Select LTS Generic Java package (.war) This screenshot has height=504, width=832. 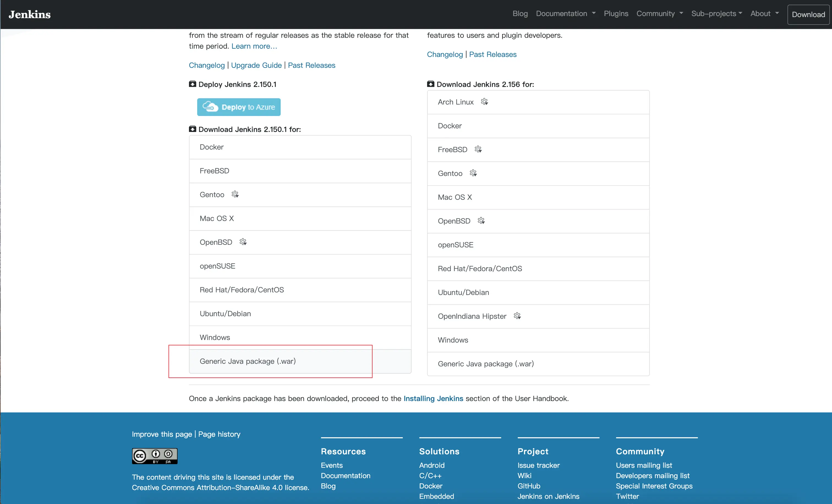[x=248, y=361]
